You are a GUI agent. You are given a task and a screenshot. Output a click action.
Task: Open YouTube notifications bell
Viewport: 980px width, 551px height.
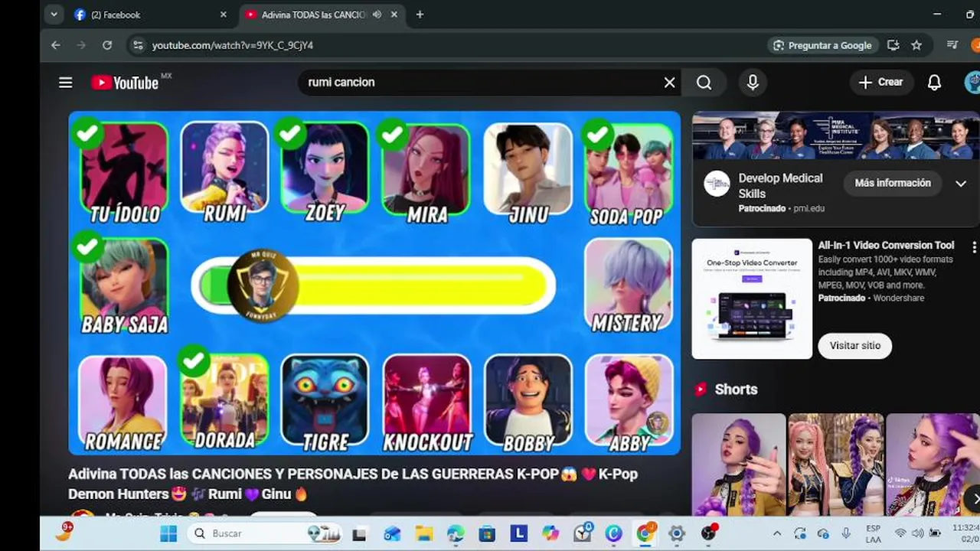click(x=934, y=83)
